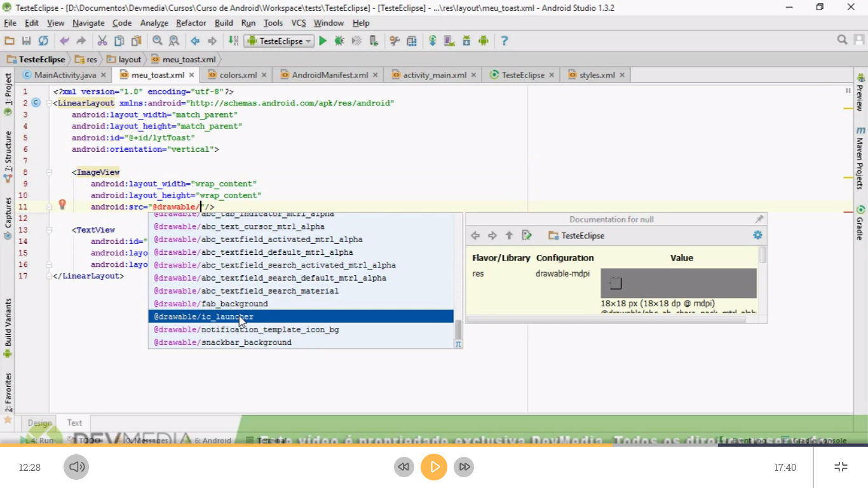
Task: Navigate Forward with the toolbar arrow
Action: click(212, 41)
